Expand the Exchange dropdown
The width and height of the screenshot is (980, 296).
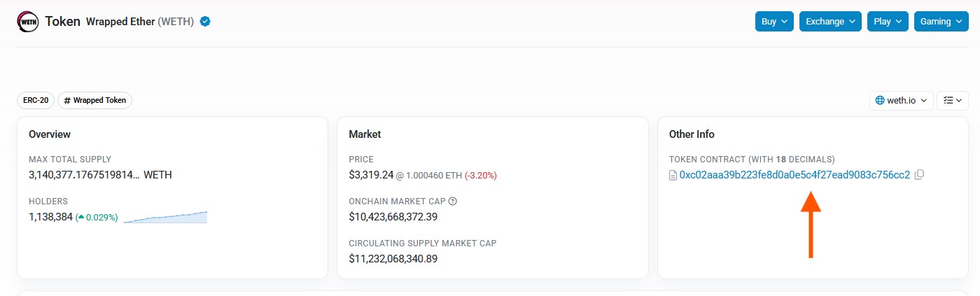point(830,22)
